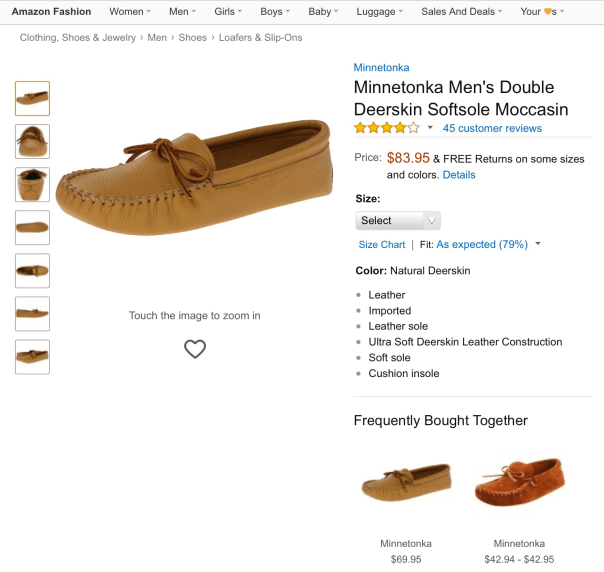Click the heart wishlist icon below image
Viewport: 604px width, 572px height.
(x=195, y=349)
